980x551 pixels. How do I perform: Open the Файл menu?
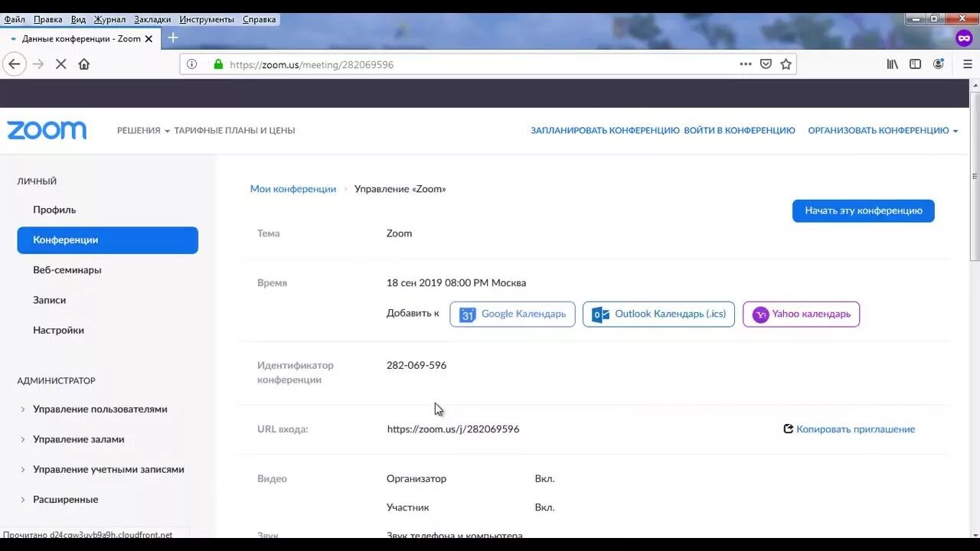coord(15,19)
